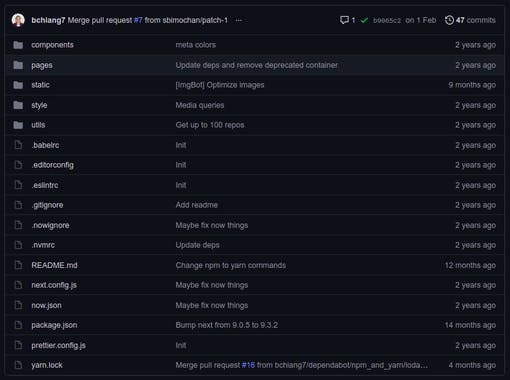The height and width of the screenshot is (380, 510).
Task: Open 'Bump next from 9.0.5 to 9.3.2' commit
Action: coord(227,325)
